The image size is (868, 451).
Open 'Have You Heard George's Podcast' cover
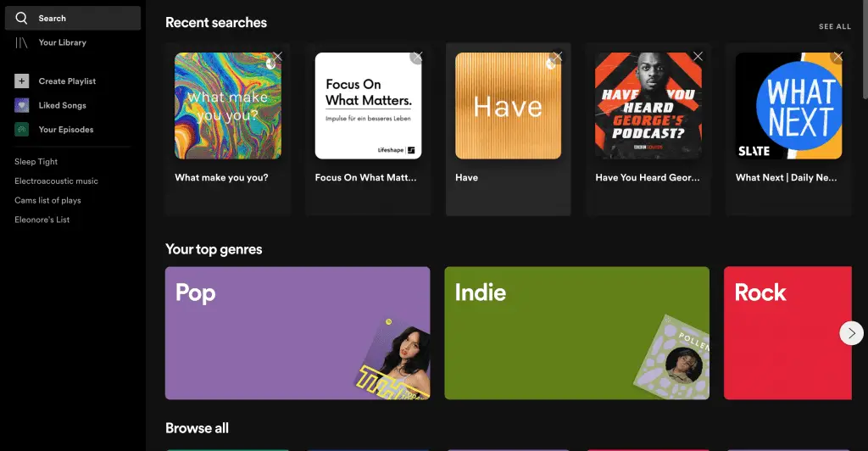pos(648,106)
